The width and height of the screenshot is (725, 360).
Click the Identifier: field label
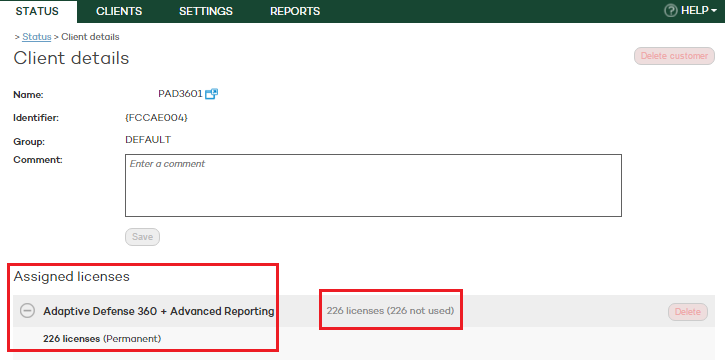pyautogui.click(x=36, y=118)
